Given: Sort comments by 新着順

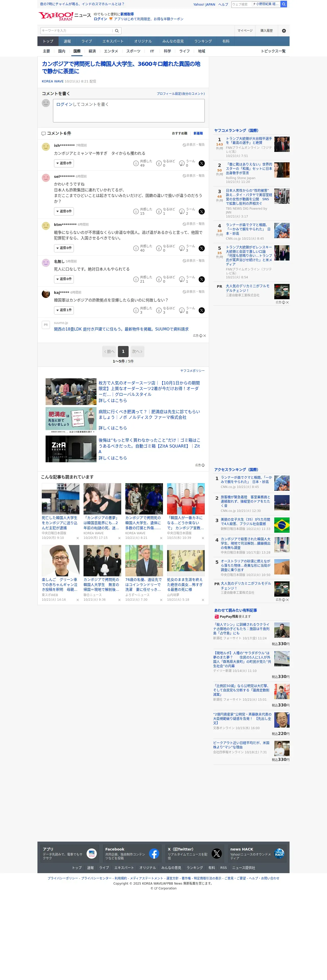Looking at the screenshot, I should click(198, 134).
